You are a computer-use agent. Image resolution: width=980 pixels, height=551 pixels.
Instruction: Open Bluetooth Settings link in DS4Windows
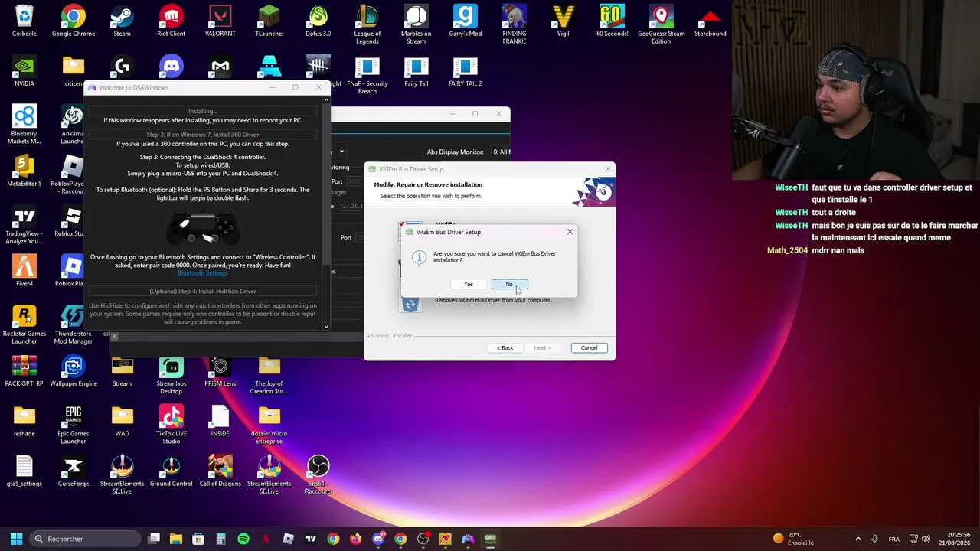click(x=202, y=273)
